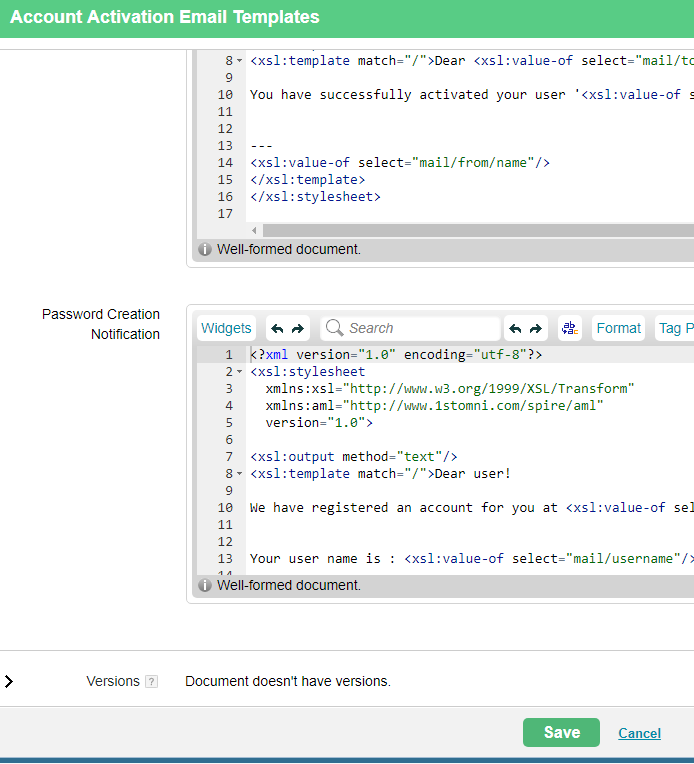
Task: Focus the Search field in editor toolbar
Action: point(410,328)
